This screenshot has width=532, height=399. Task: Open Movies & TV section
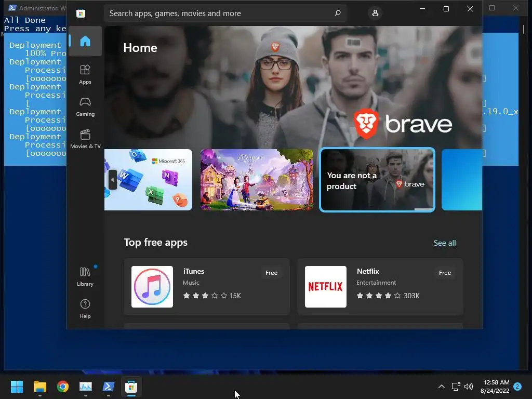click(x=85, y=139)
